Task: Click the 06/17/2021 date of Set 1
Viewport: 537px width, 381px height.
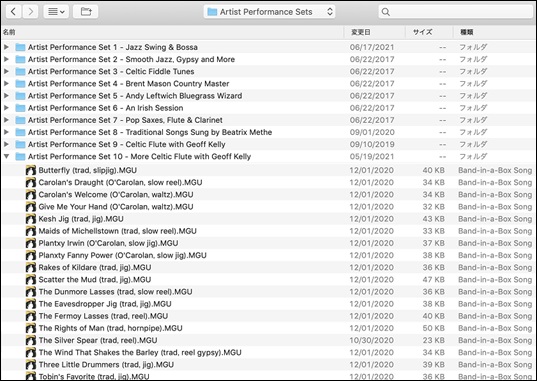Action: coord(372,47)
